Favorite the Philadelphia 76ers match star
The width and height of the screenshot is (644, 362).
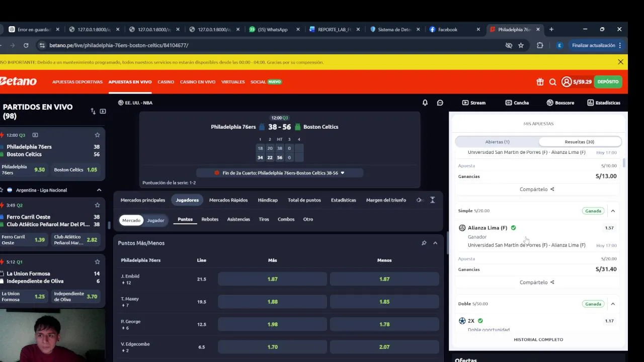click(97, 135)
